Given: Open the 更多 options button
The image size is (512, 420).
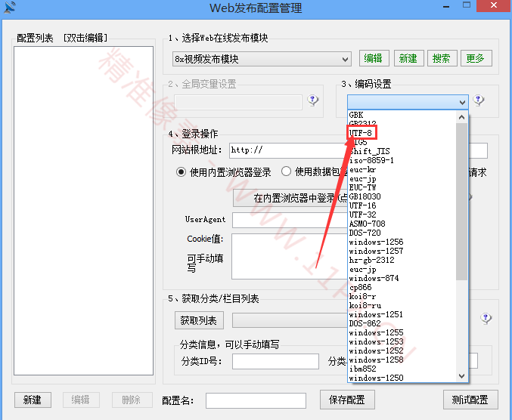Looking at the screenshot, I should point(475,58).
